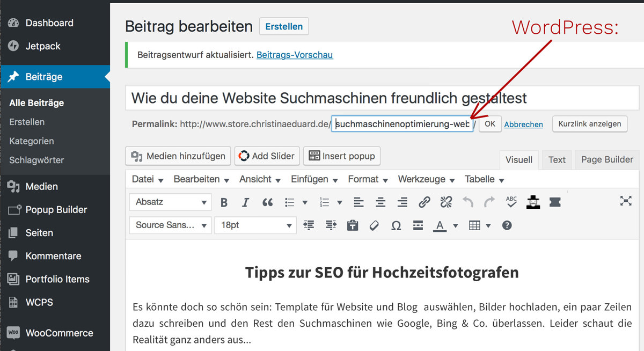Open the Tabelle menu
Viewport: 644px width, 351px height.
pyautogui.click(x=485, y=179)
